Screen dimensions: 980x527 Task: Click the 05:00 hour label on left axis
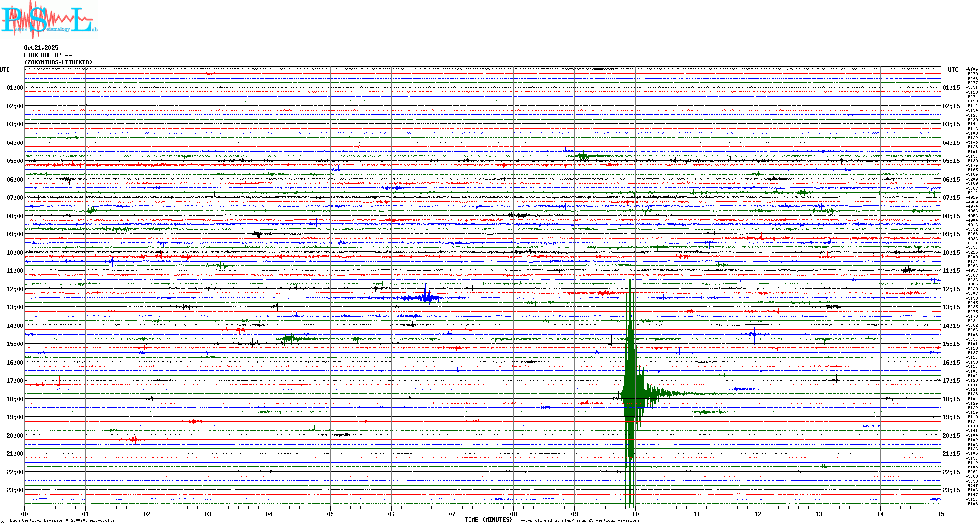(15, 161)
